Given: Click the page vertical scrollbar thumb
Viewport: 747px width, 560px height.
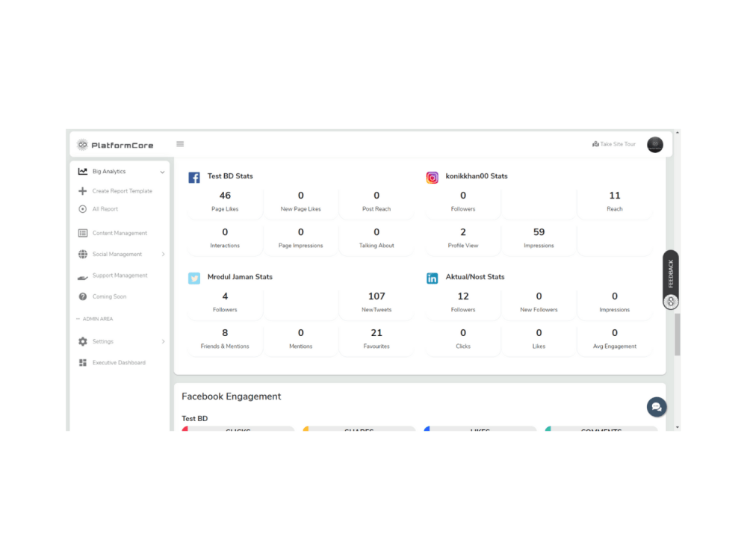Looking at the screenshot, I should 677,335.
